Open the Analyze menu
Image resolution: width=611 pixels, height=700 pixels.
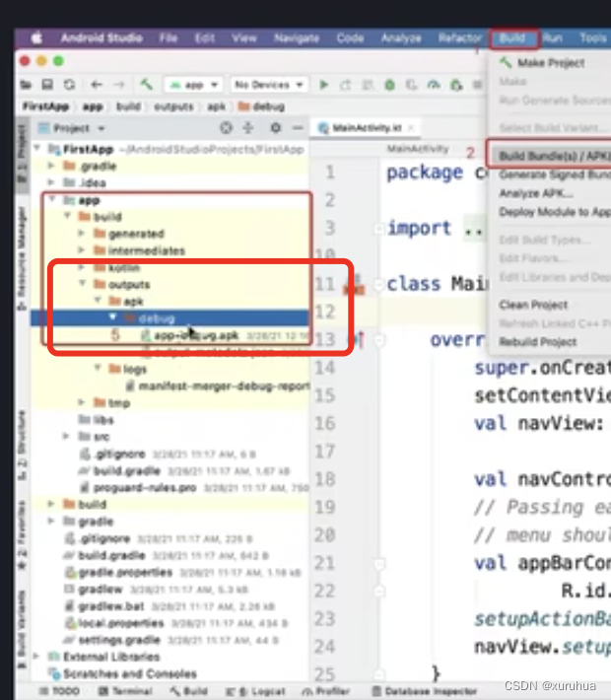tap(401, 38)
